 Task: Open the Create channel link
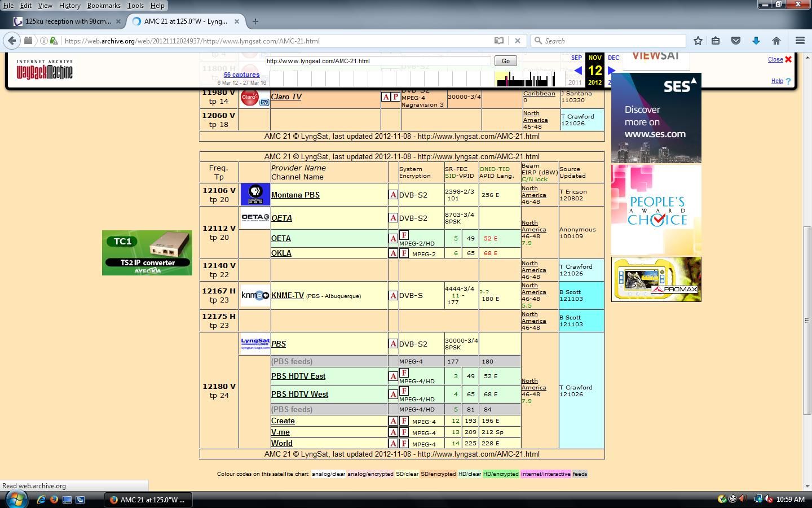point(283,421)
